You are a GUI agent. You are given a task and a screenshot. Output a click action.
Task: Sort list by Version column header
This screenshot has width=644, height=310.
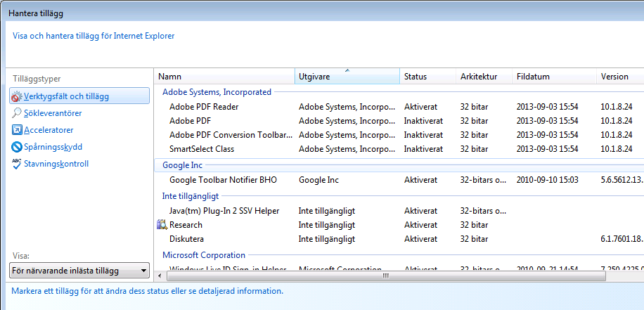coord(620,77)
